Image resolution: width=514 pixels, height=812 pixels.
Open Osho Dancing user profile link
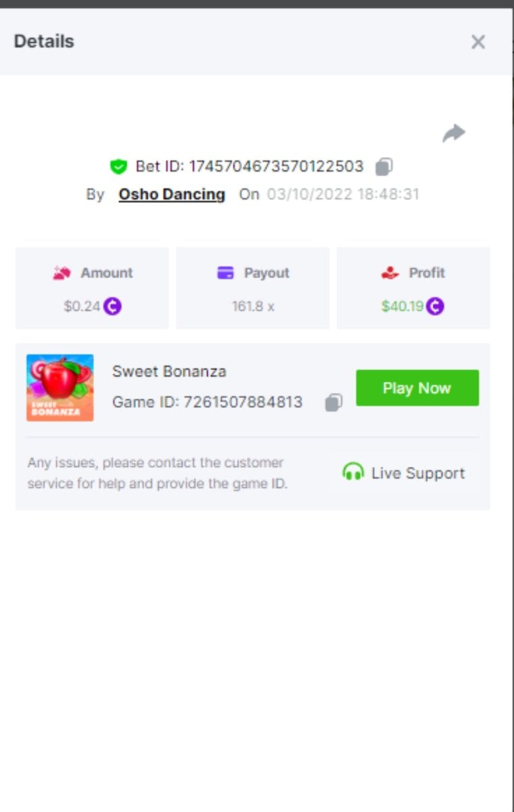coord(172,194)
